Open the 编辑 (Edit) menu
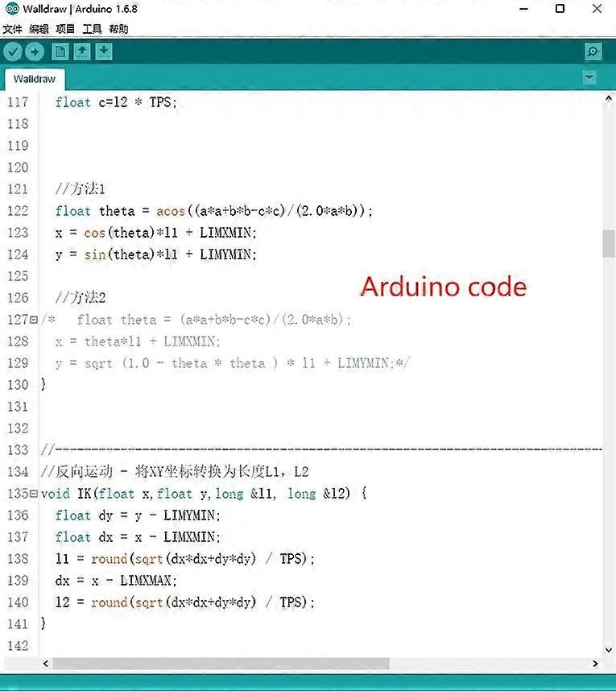Screen dimensions: 616x691 pyautogui.click(x=39, y=29)
